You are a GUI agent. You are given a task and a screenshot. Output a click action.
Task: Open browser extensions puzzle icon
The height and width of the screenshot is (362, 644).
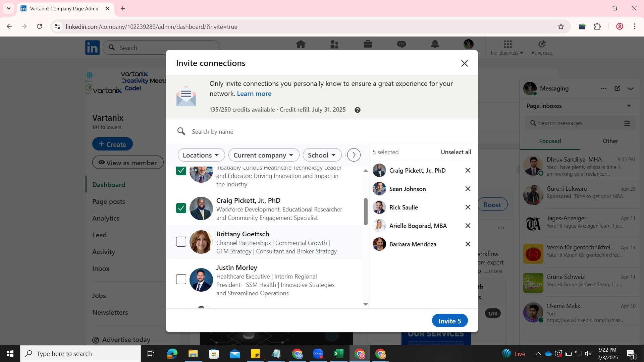coord(597,26)
